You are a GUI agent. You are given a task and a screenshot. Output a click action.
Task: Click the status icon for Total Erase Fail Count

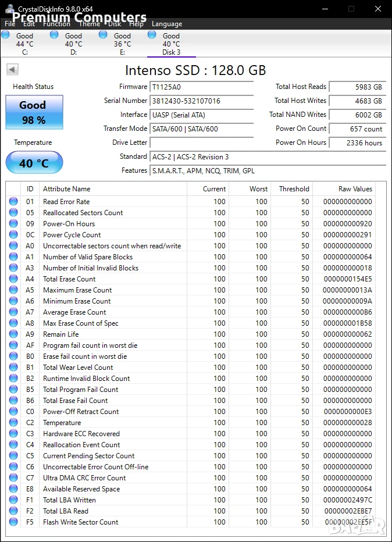13,400
